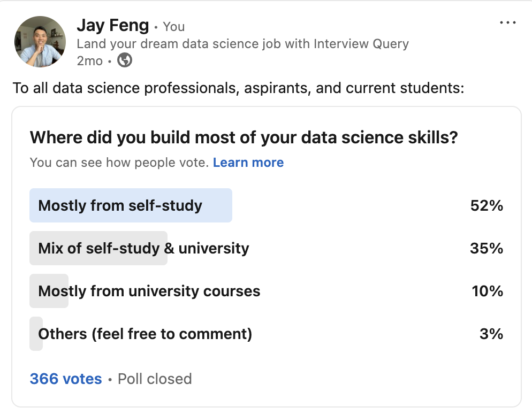View the 366 votes list
Image resolution: width=532 pixels, height=415 pixels.
(66, 379)
